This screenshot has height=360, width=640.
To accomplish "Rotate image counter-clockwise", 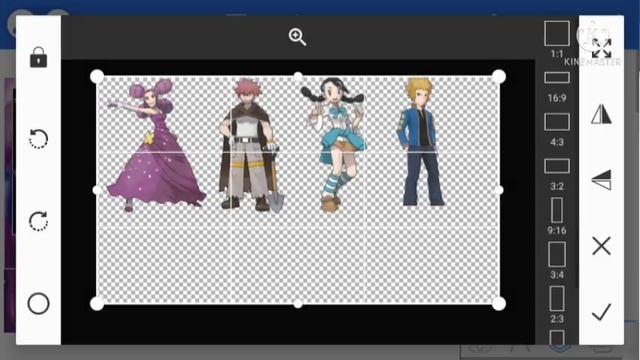I will 38,139.
